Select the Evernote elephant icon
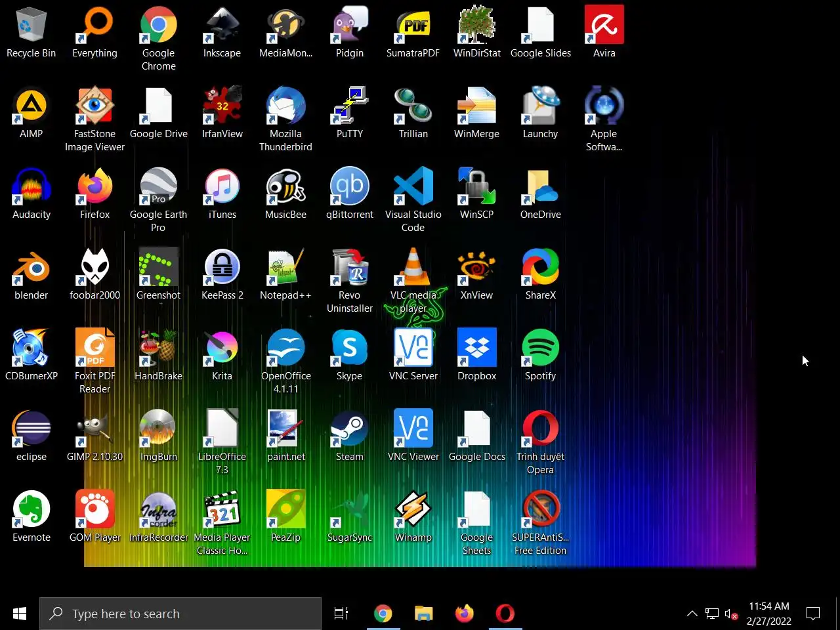Viewport: 840px width, 630px height. (x=31, y=510)
